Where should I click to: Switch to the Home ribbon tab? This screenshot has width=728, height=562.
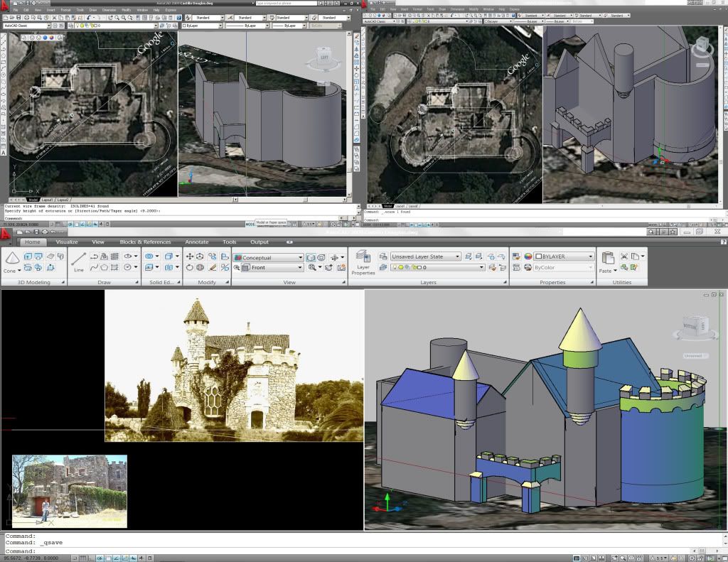click(x=33, y=242)
